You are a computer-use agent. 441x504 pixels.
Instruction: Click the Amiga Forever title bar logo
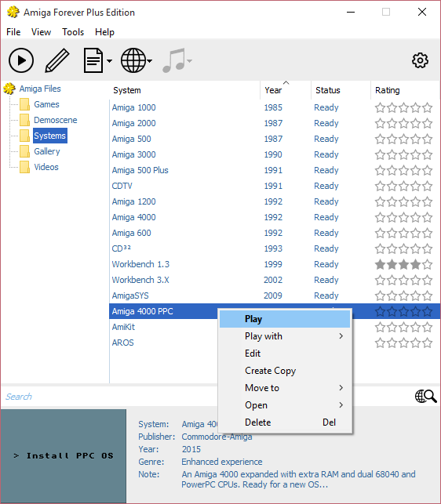[x=13, y=13]
